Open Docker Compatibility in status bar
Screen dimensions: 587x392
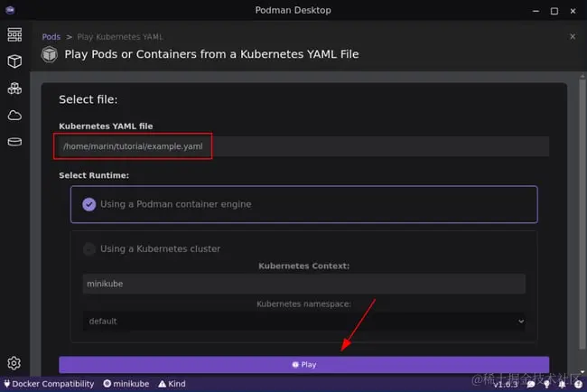click(49, 384)
